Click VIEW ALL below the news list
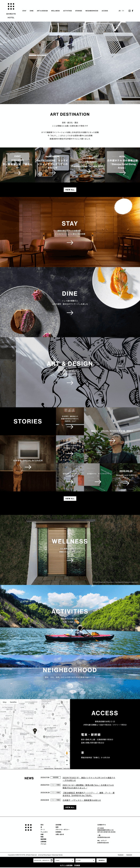140x868 pixels. (x=70, y=807)
